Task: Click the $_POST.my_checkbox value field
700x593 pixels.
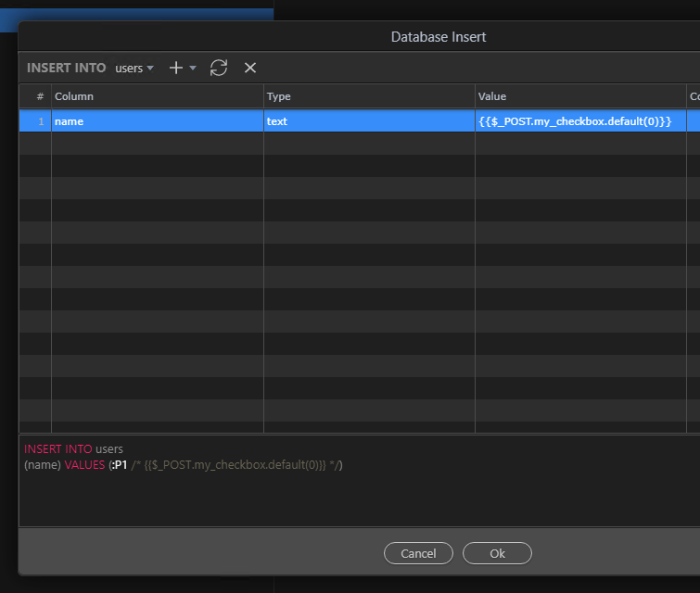Action: point(575,121)
